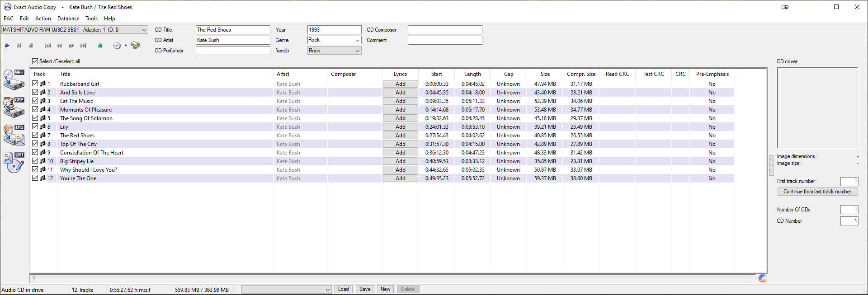
Task: Click the CD Performer input field
Action: coord(233,51)
